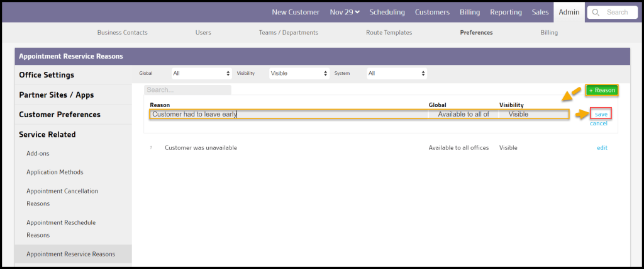The height and width of the screenshot is (269, 644).
Task: Open the Nov 29 date dropdown
Action: [345, 12]
